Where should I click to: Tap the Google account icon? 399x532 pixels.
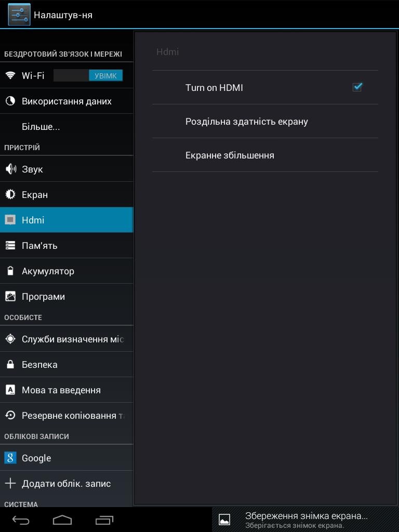[10, 458]
